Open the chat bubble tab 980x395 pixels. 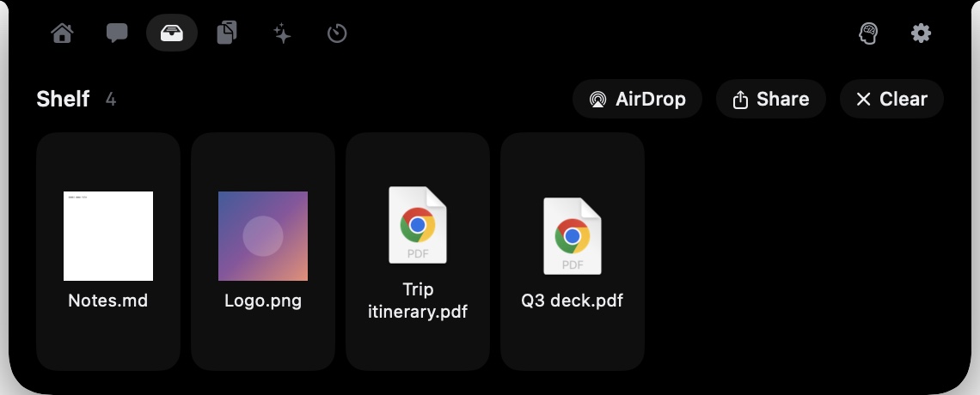117,33
